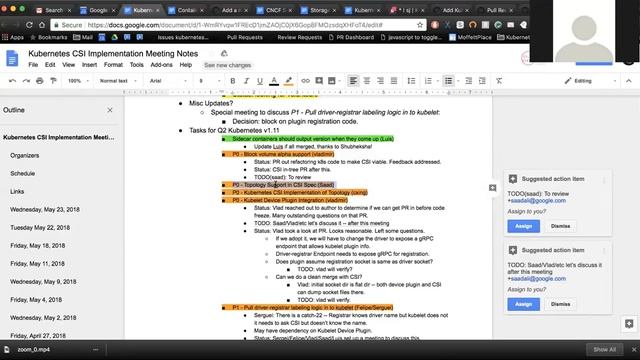The width and height of the screenshot is (640, 360).
Task: Click the document title field
Action: pyautogui.click(x=113, y=53)
